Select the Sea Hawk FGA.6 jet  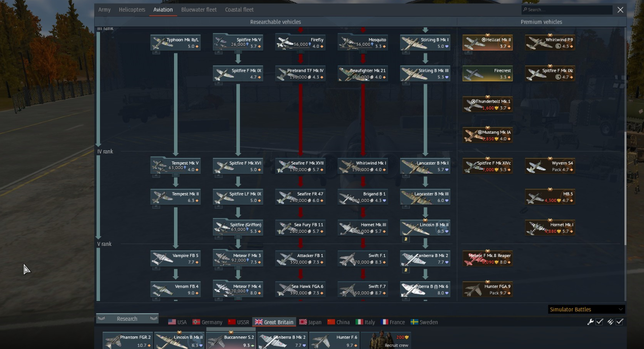[300, 290]
